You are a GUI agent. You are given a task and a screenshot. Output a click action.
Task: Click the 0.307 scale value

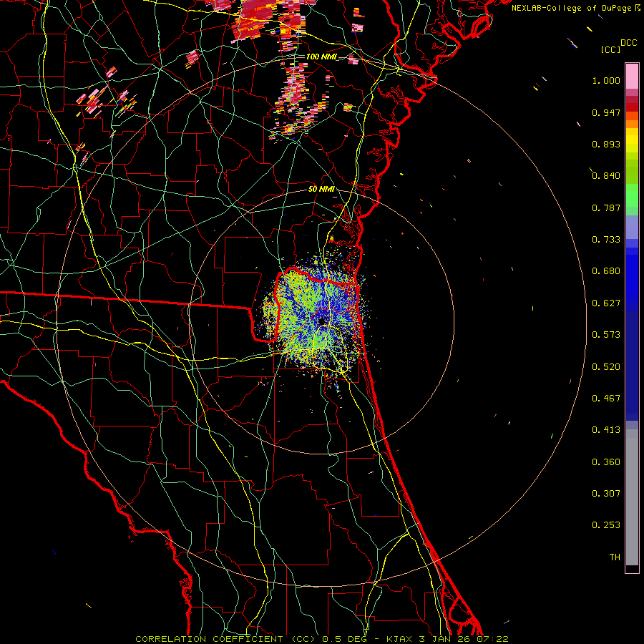[x=606, y=494]
